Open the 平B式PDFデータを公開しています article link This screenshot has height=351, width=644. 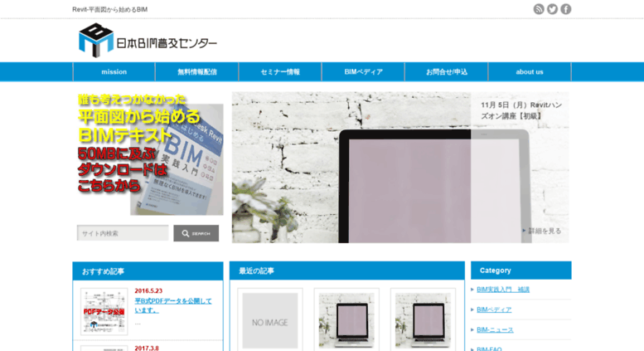(x=173, y=305)
